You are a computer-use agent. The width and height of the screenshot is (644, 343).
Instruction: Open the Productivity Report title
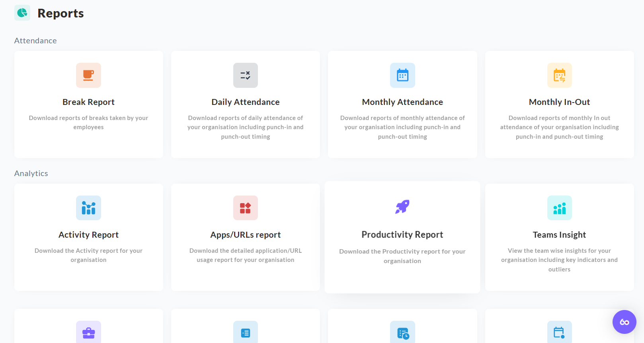(x=402, y=235)
